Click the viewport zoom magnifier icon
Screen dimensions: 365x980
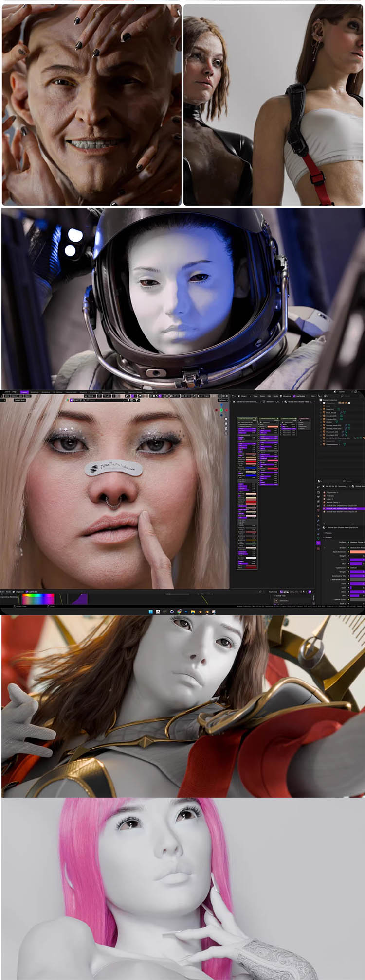pyautogui.click(x=226, y=419)
